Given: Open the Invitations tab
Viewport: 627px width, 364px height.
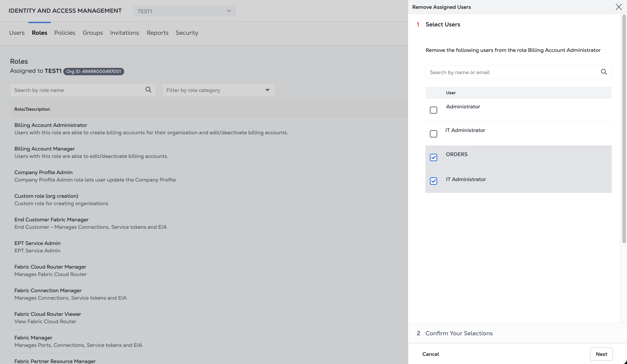Looking at the screenshot, I should coord(124,33).
